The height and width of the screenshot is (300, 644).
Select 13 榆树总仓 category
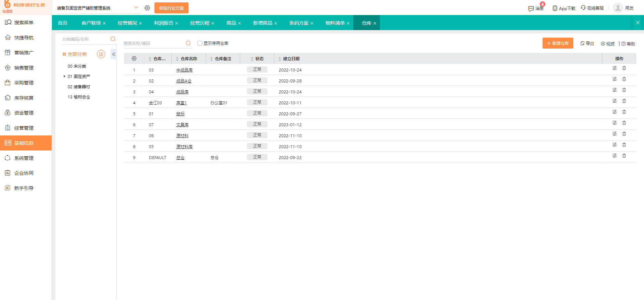(x=79, y=97)
